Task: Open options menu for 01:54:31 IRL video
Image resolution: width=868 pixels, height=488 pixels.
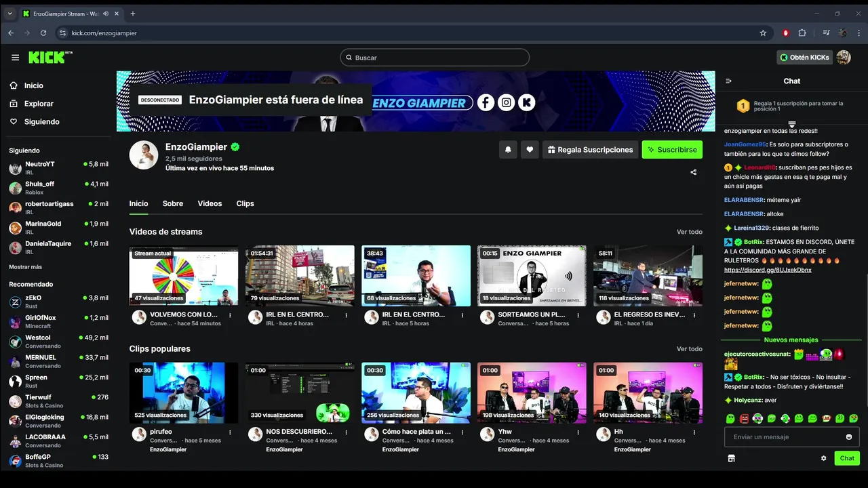Action: coord(346,315)
